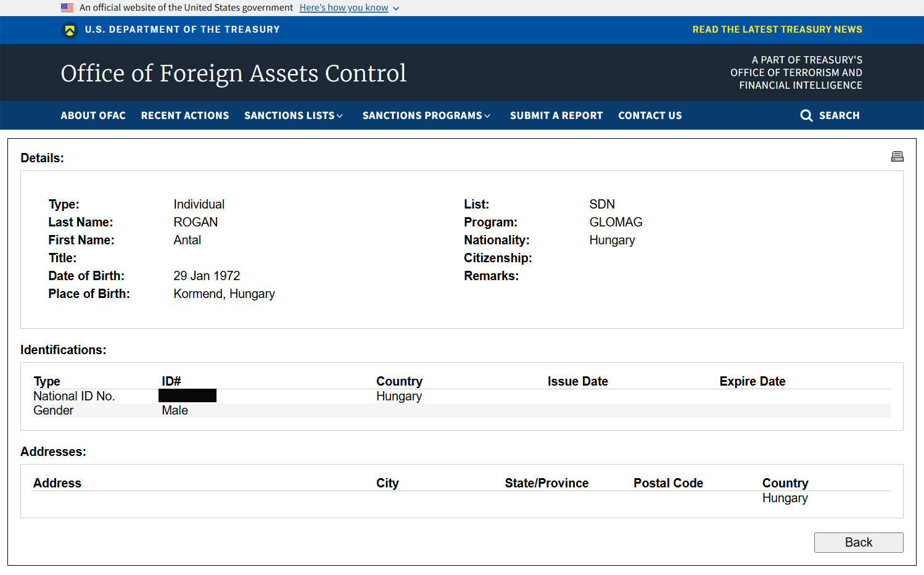Image resolution: width=924 pixels, height=575 pixels.
Task: Click the print icon in Details panel
Action: tap(897, 157)
